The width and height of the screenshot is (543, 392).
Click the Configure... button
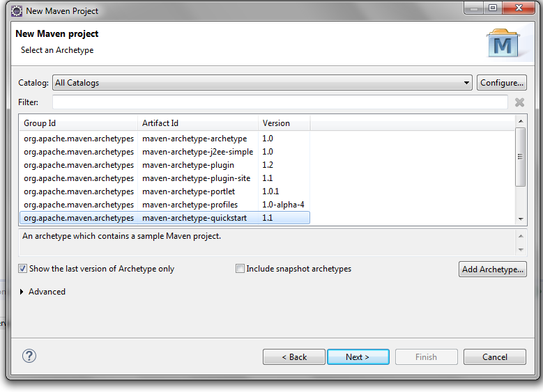(501, 83)
